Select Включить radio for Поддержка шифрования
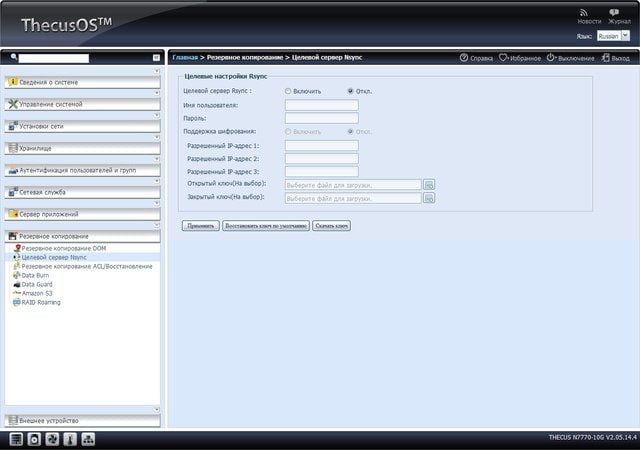The height and width of the screenshot is (450, 640). tap(288, 131)
